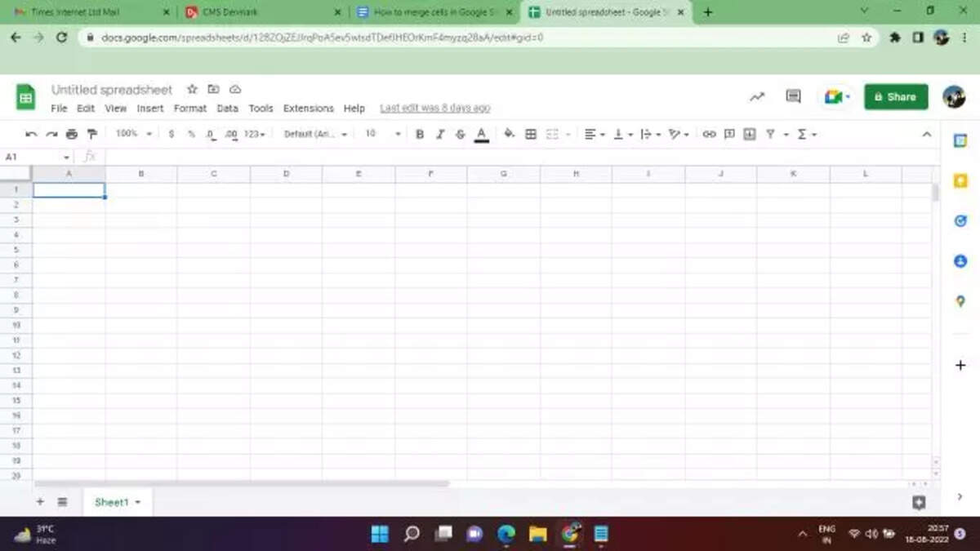The image size is (980, 551).
Task: Star the Untitled spreadsheet
Action: (192, 89)
